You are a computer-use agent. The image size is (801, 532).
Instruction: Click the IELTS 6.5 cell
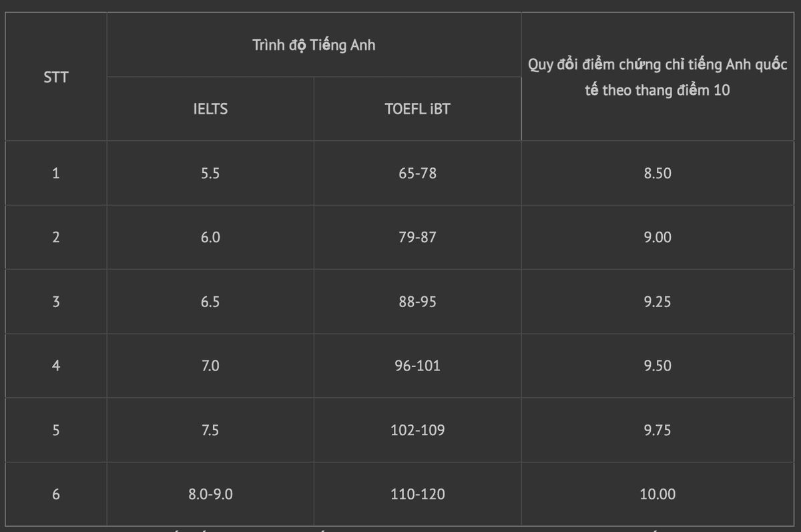tap(210, 302)
